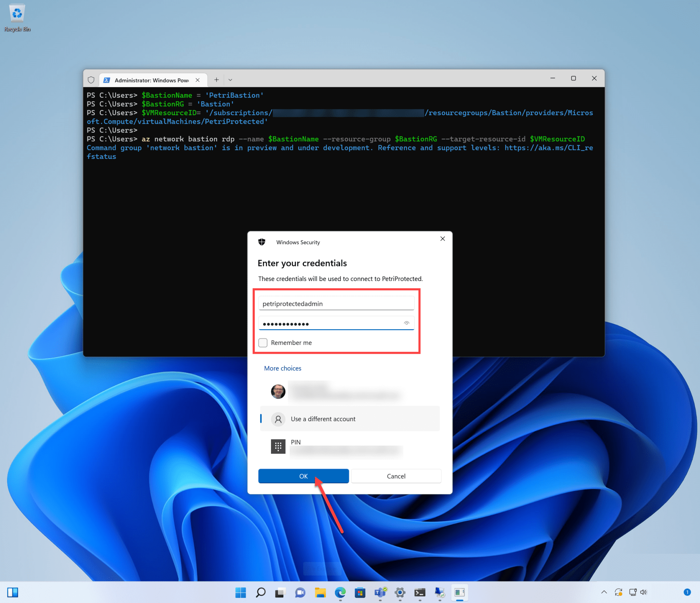This screenshot has height=603, width=700.
Task: Choose Use a different account
Action: point(350,419)
